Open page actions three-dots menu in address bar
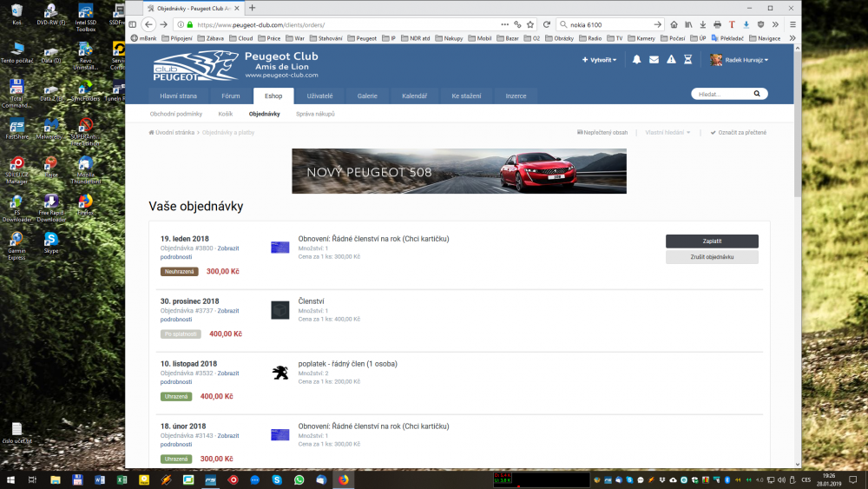This screenshot has width=868, height=489. (x=504, y=24)
